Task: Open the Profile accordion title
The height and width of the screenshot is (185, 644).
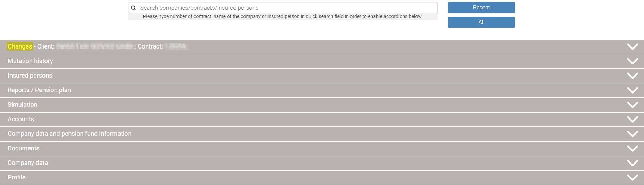Action: click(17, 177)
